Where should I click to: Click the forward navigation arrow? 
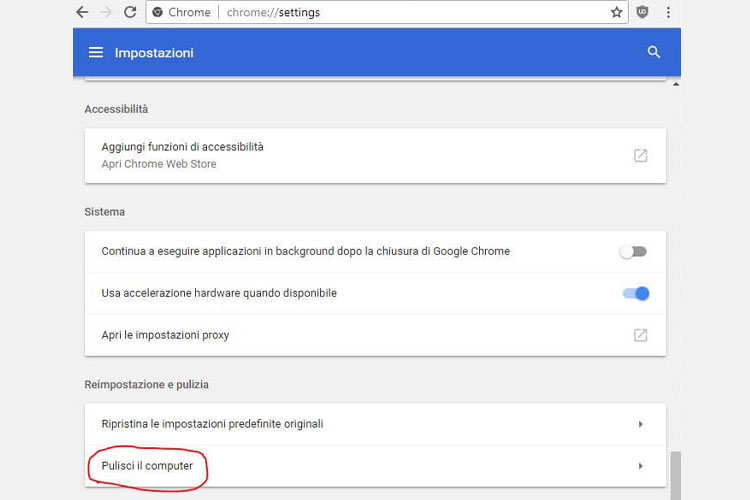tap(106, 12)
